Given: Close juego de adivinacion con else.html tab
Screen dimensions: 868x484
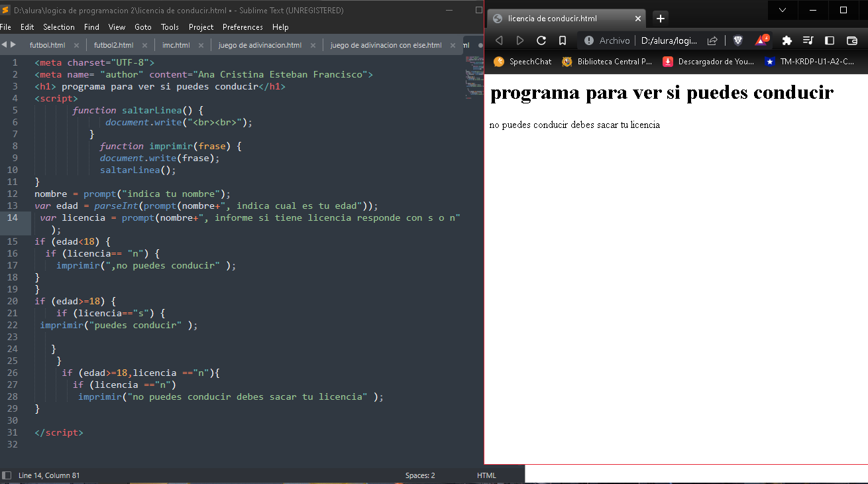Looking at the screenshot, I should 454,46.
